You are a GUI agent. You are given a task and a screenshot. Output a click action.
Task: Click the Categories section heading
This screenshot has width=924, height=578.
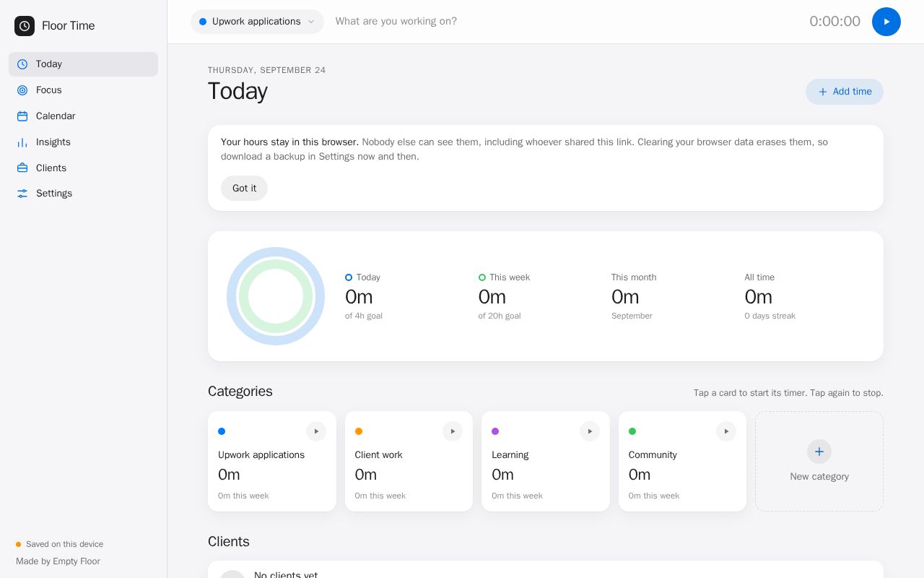[240, 392]
